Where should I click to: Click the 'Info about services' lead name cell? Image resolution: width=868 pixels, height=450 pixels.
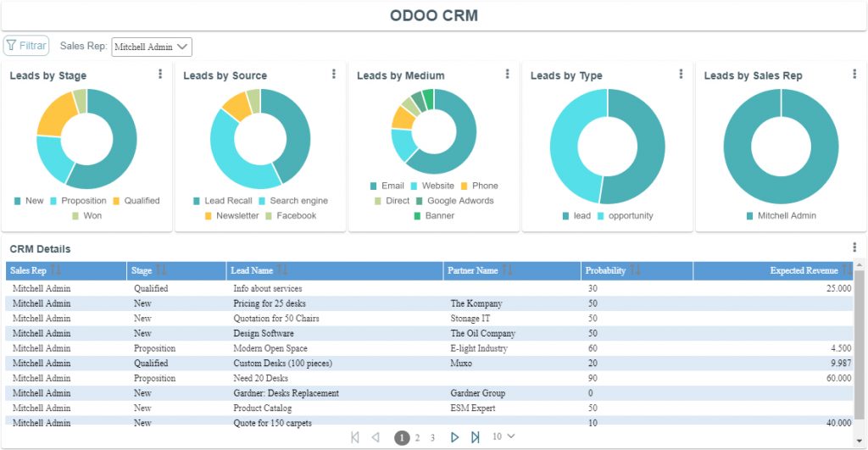(x=267, y=288)
